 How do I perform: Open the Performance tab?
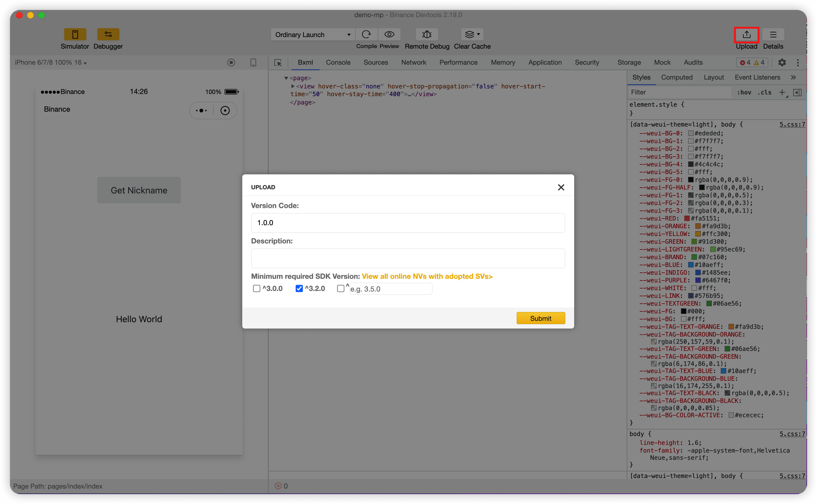click(x=458, y=62)
